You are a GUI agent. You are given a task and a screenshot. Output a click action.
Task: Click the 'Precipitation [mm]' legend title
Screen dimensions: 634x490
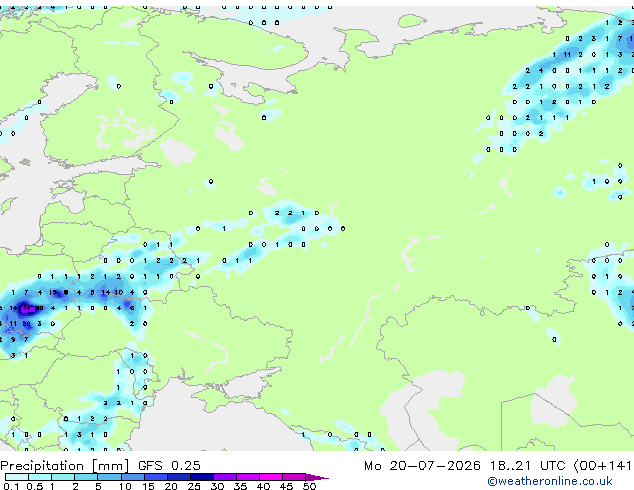[x=65, y=466]
